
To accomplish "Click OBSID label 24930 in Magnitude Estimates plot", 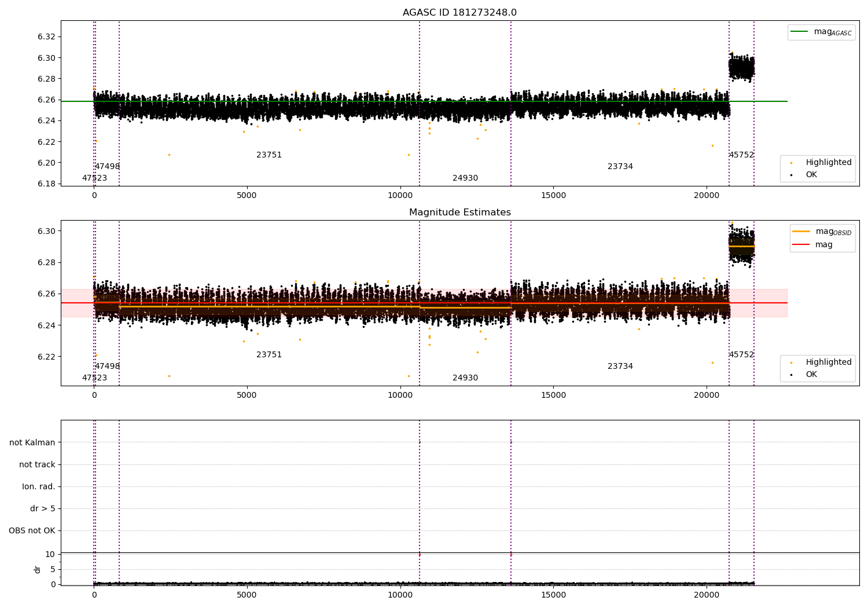I will tap(465, 378).
